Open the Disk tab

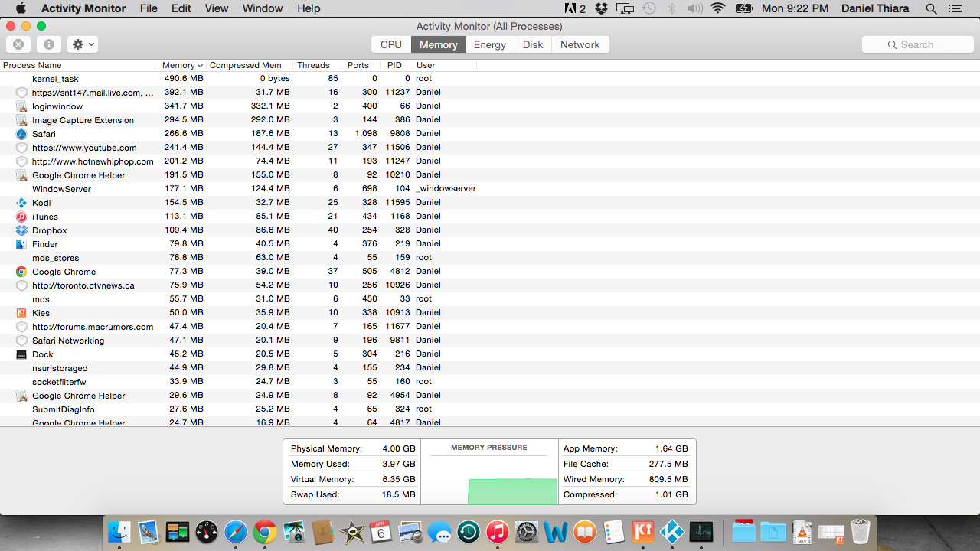click(533, 44)
